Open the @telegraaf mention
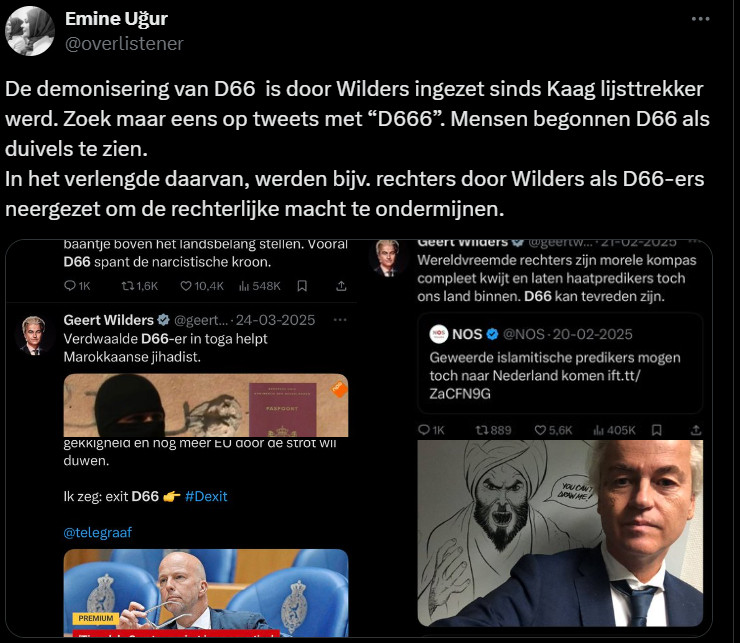Screen dimensions: 740x643 tap(98, 533)
